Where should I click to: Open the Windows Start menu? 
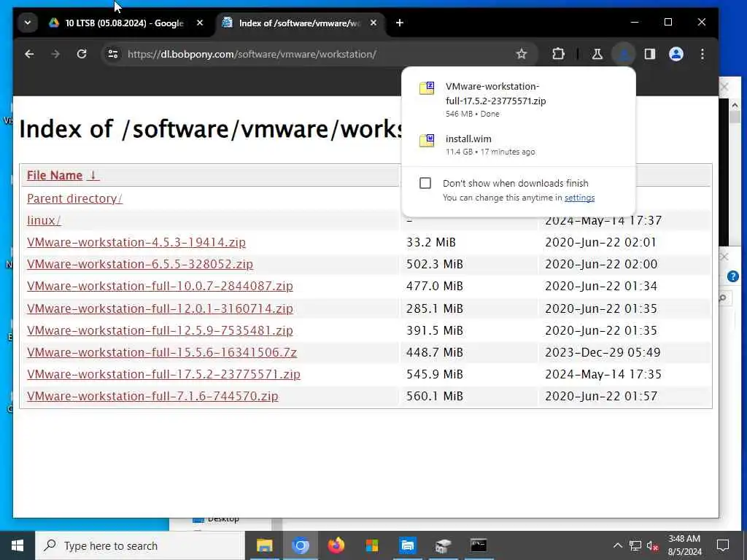(18, 545)
